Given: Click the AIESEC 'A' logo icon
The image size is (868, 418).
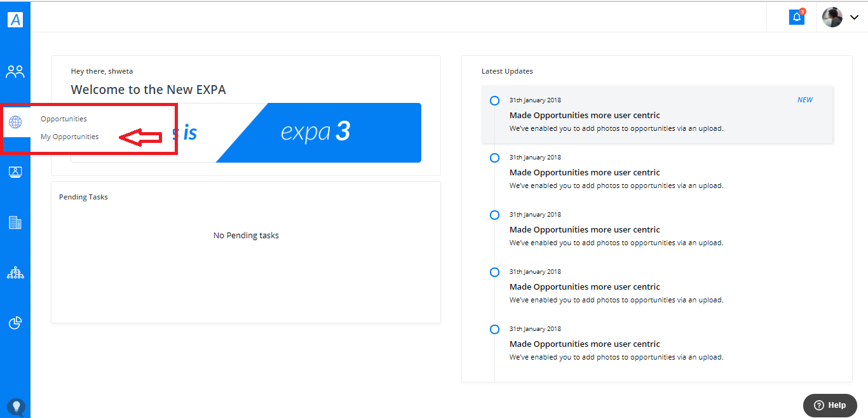Looking at the screenshot, I should click(x=15, y=20).
